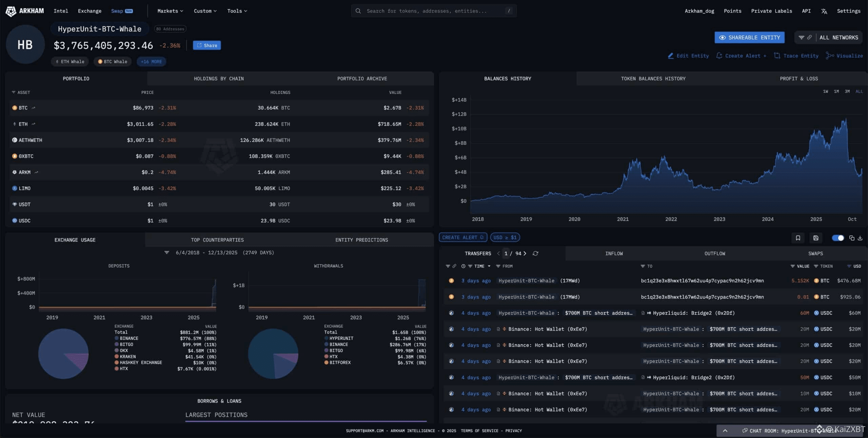Screen dimensions: 868x438
Task: Go to next transfers page
Action: (525, 253)
